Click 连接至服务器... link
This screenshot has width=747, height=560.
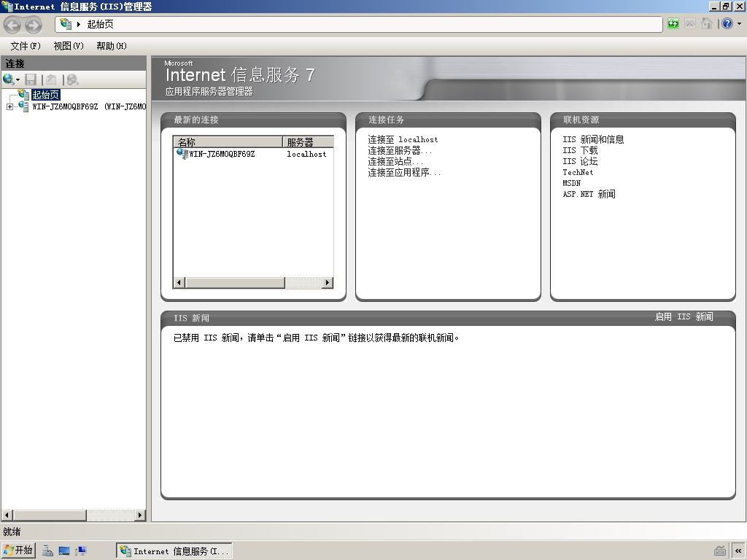[400, 150]
